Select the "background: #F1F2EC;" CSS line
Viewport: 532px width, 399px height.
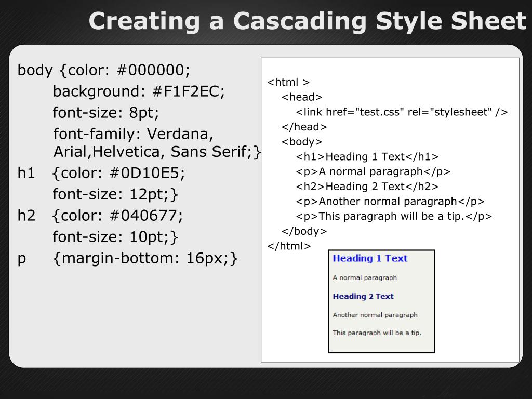pos(139,92)
